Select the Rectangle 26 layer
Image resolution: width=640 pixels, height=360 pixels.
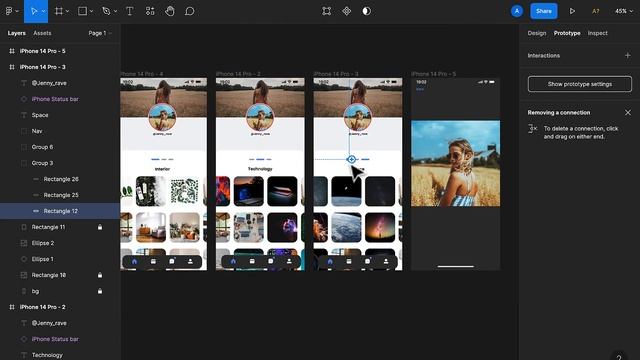[x=60, y=179]
